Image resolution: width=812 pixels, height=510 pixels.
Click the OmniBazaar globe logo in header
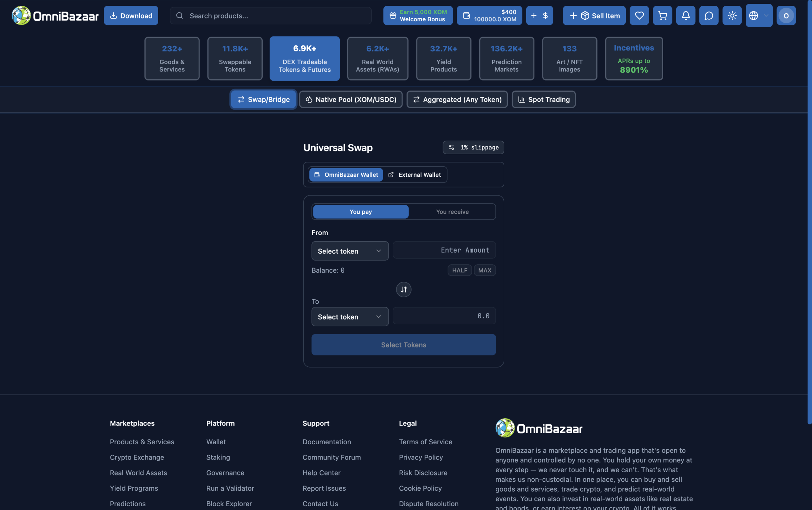click(x=21, y=16)
